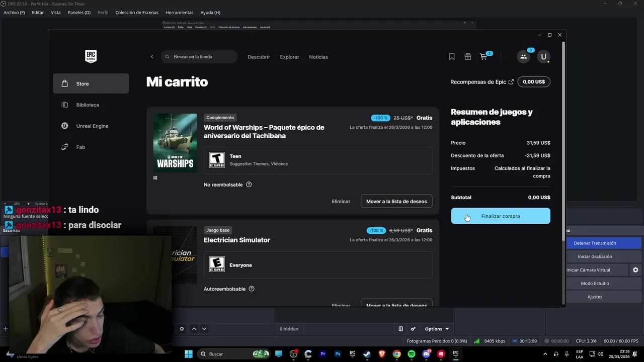The height and width of the screenshot is (362, 644).
Task: Open Steam from taskbar
Action: 367,354
